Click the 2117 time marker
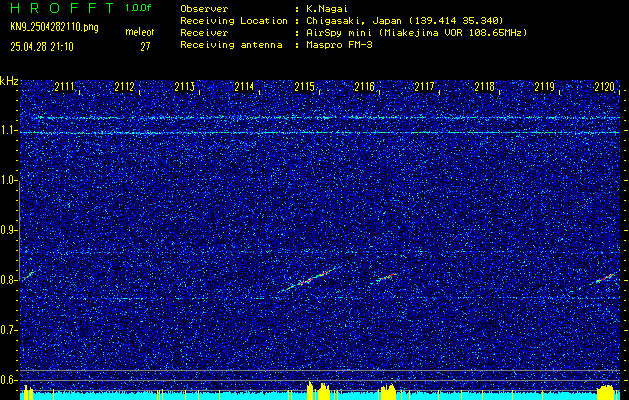Image resolution: width=629 pixels, height=400 pixels. (x=424, y=87)
